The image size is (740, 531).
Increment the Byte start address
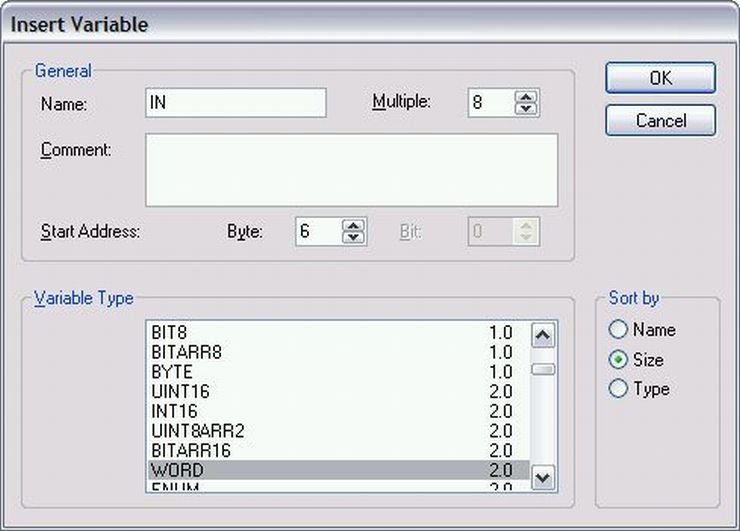pyautogui.click(x=353, y=226)
